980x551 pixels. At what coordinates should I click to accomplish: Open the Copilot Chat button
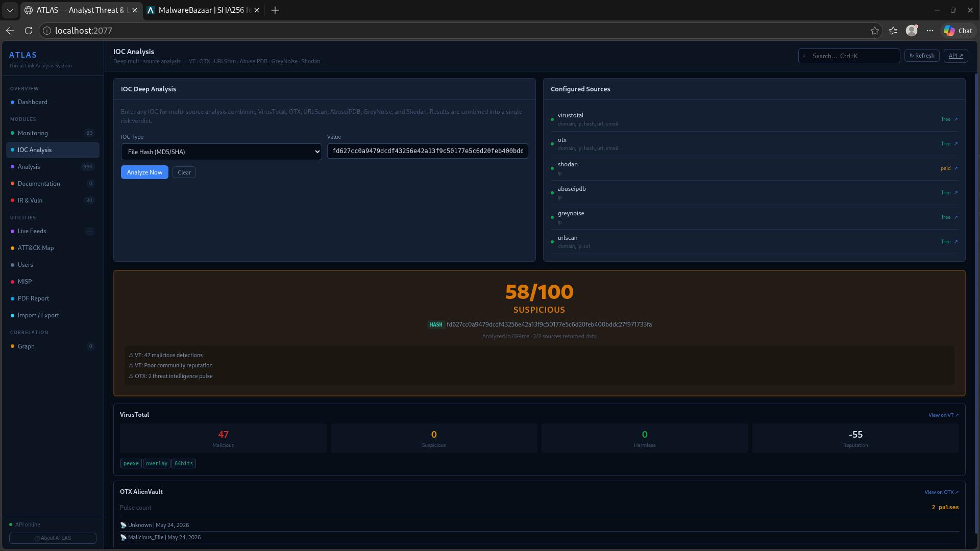pyautogui.click(x=958, y=31)
